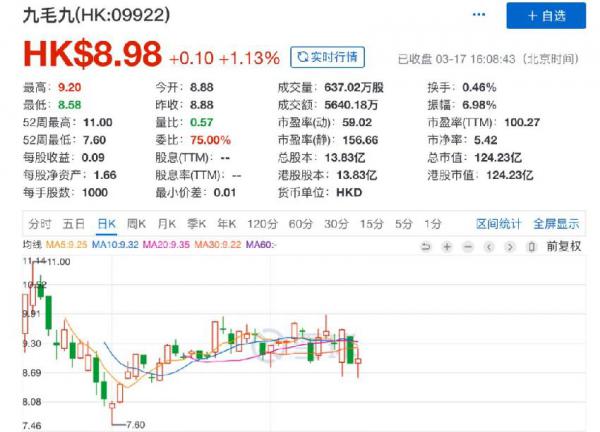Select the 周K chart tab
The height and width of the screenshot is (432, 600).
pos(136,224)
